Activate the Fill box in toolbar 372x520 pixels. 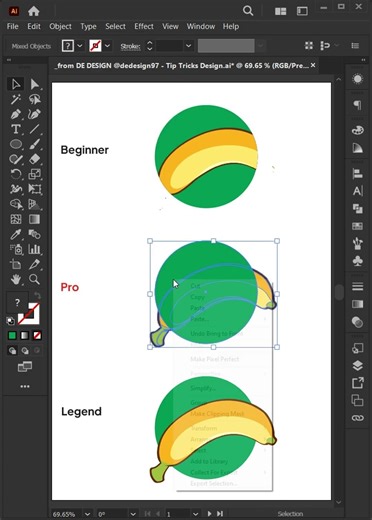(17, 302)
